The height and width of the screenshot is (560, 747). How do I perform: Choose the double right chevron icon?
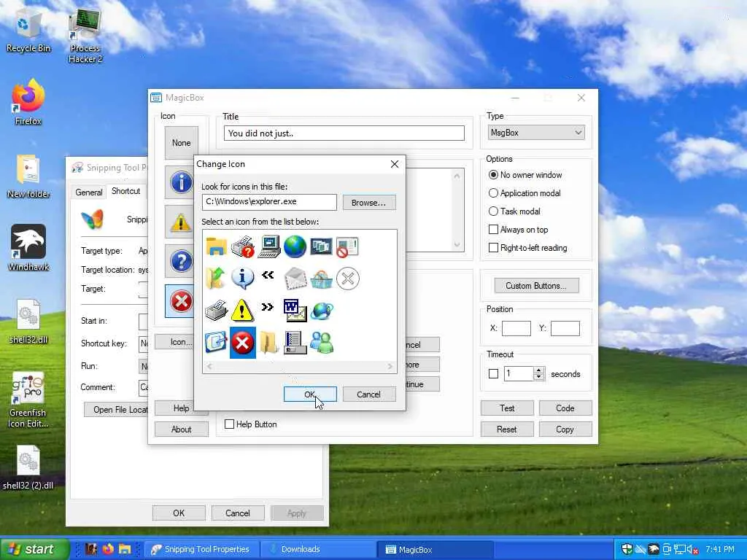pyautogui.click(x=268, y=307)
